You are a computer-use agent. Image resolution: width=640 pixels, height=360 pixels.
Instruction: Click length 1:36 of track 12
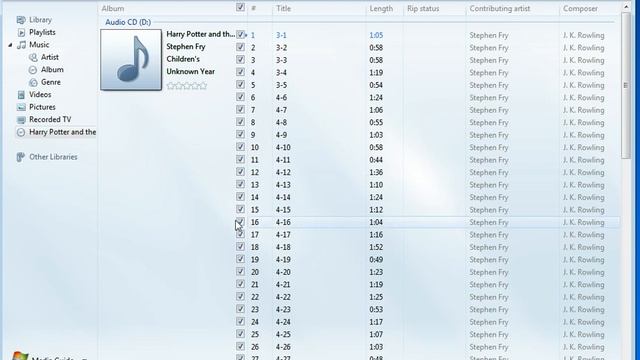pyautogui.click(x=376, y=173)
